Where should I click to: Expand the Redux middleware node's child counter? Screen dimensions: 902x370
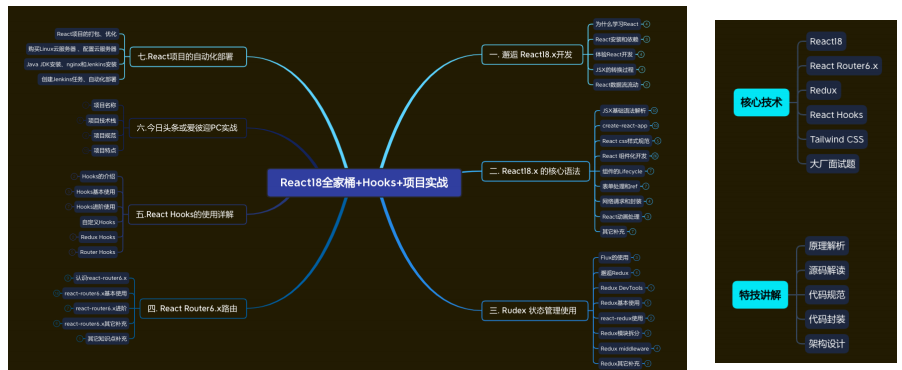[x=658, y=348]
